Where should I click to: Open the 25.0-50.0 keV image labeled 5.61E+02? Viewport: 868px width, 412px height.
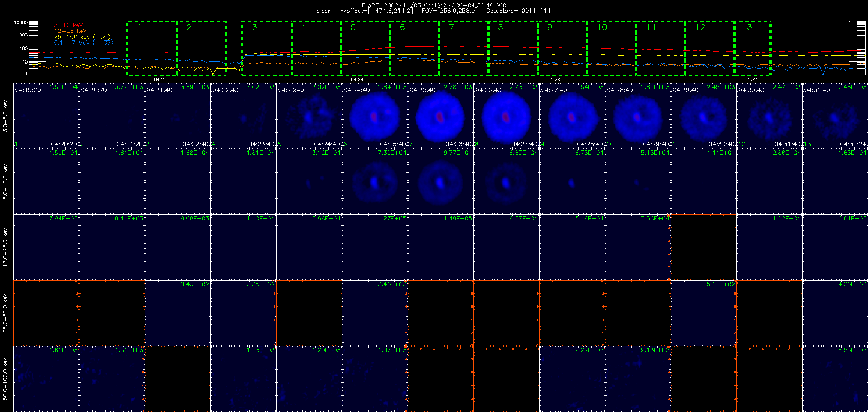click(x=704, y=313)
